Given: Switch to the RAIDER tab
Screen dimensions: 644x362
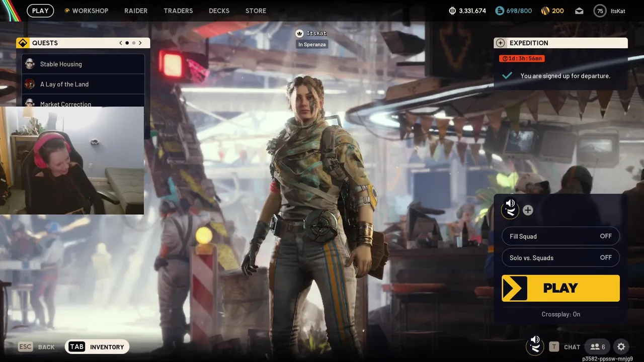Looking at the screenshot, I should pyautogui.click(x=136, y=11).
